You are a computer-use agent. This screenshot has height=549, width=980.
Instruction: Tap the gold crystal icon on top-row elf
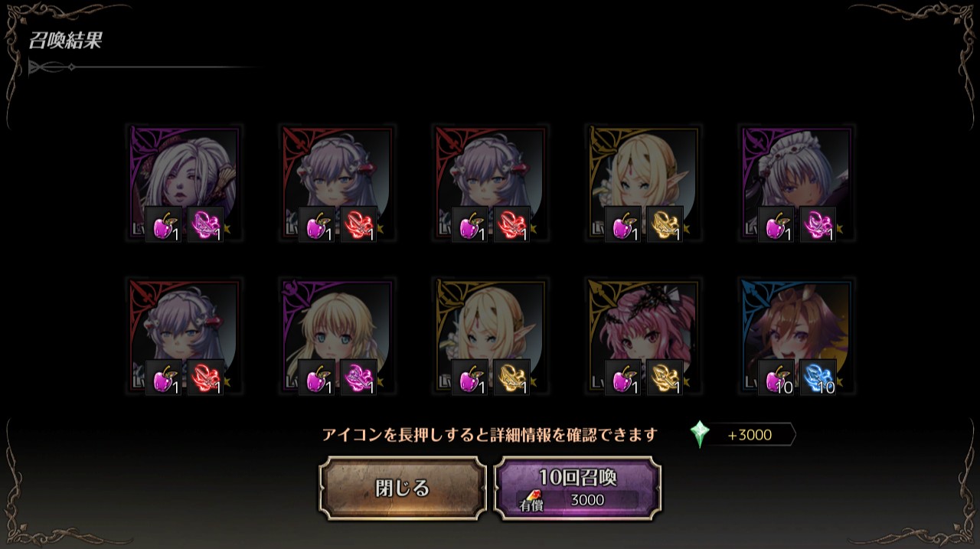click(x=665, y=225)
